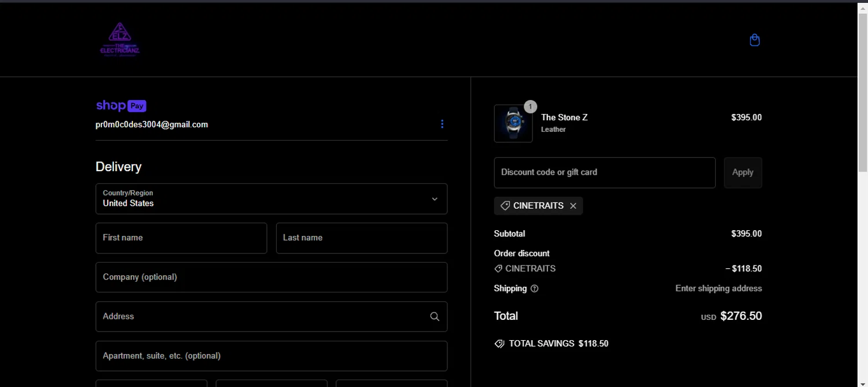Click the quantity badge on watch thumbnail

(530, 106)
